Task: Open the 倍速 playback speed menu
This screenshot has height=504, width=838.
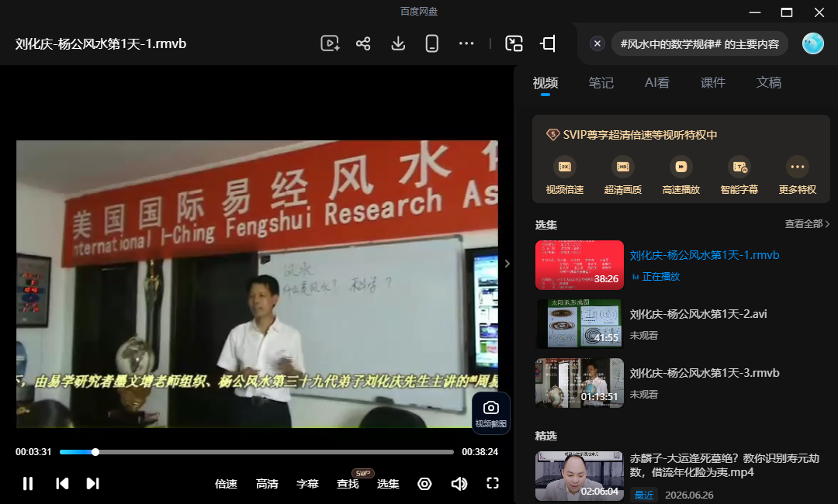Action: [226, 484]
